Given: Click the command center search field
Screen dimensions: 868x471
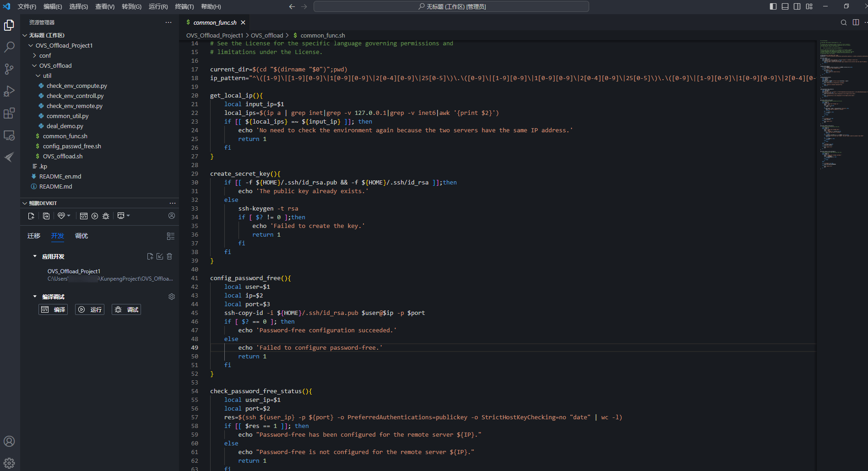Looking at the screenshot, I should [x=451, y=6].
